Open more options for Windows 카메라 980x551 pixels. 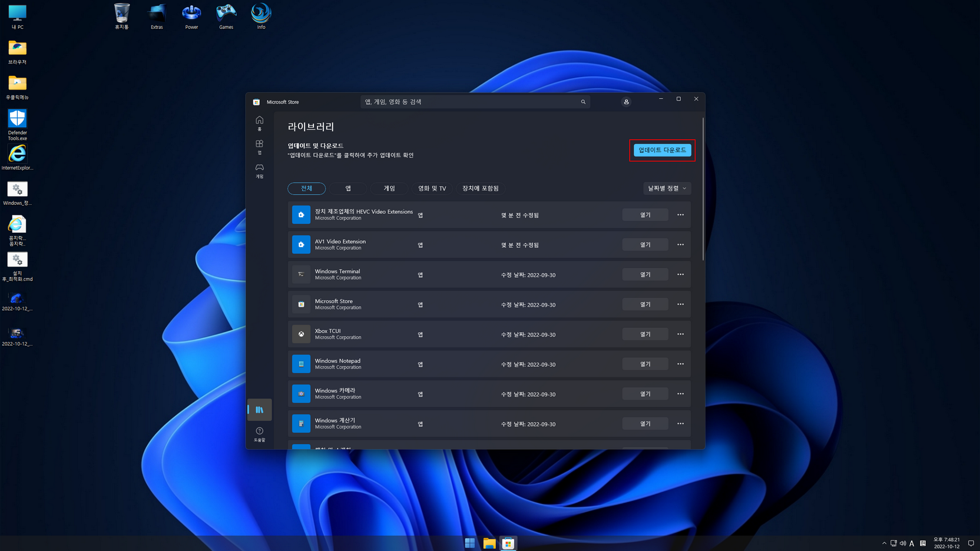[680, 394]
